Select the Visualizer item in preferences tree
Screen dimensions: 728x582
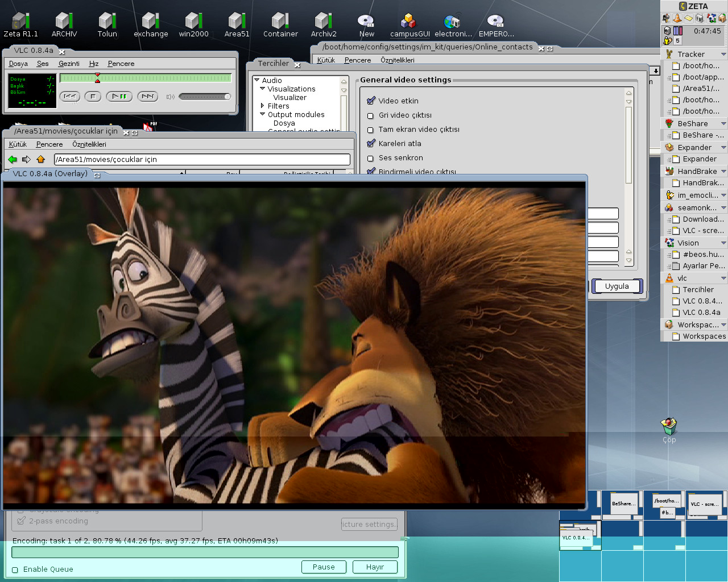tap(289, 97)
